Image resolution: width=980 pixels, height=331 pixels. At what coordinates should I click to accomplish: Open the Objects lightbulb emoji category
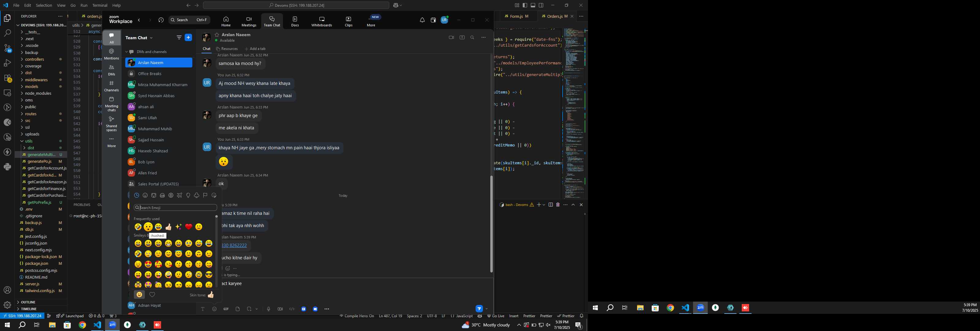tap(188, 195)
